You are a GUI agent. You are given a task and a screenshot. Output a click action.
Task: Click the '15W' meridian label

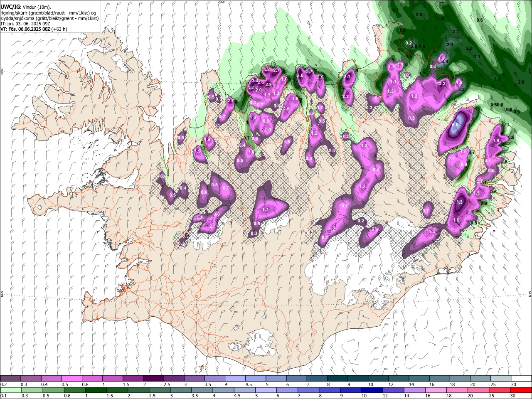[x=440, y=2]
